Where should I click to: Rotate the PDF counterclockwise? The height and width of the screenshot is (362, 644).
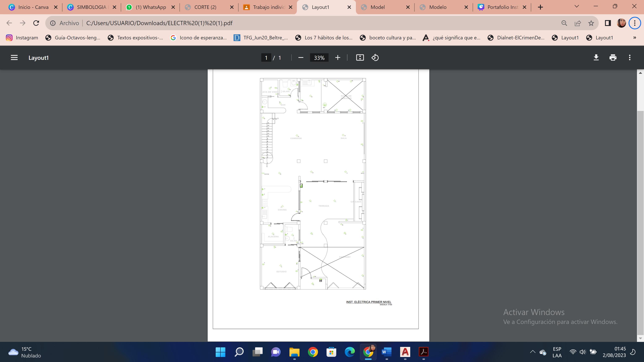pos(375,58)
